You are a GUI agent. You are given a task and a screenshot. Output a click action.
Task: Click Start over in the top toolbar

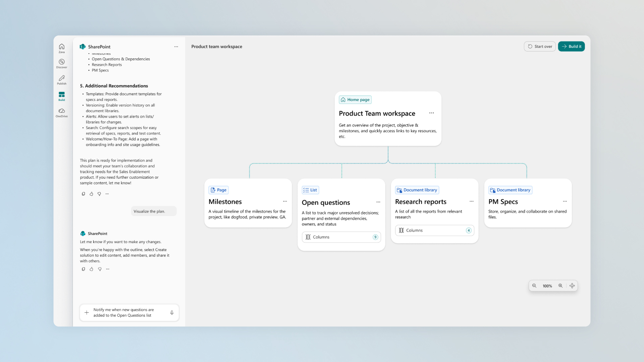539,46
